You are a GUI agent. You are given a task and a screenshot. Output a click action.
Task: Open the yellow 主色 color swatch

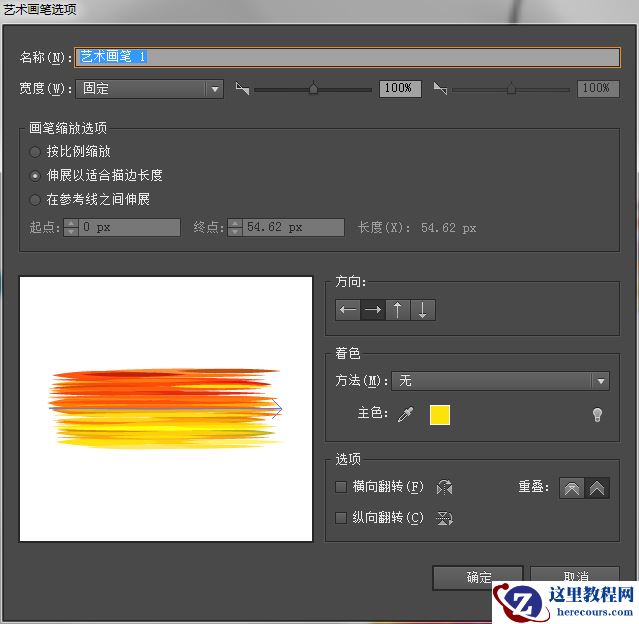pos(440,415)
